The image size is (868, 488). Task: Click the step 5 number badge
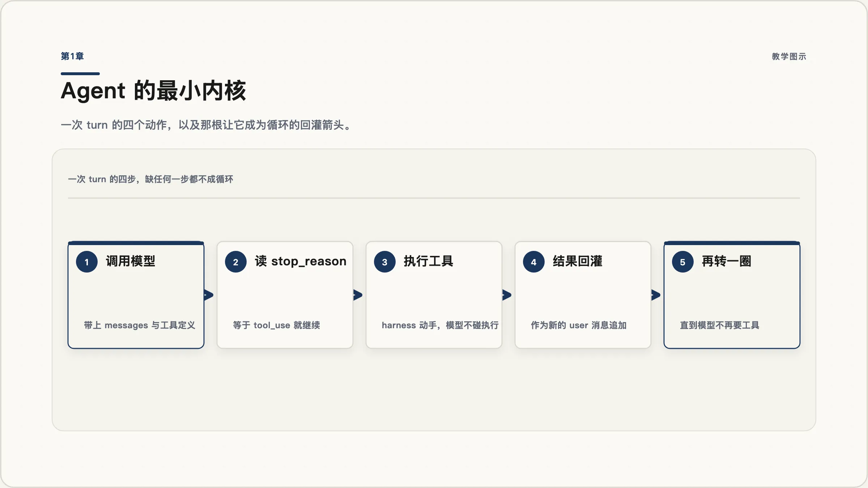coord(683,262)
